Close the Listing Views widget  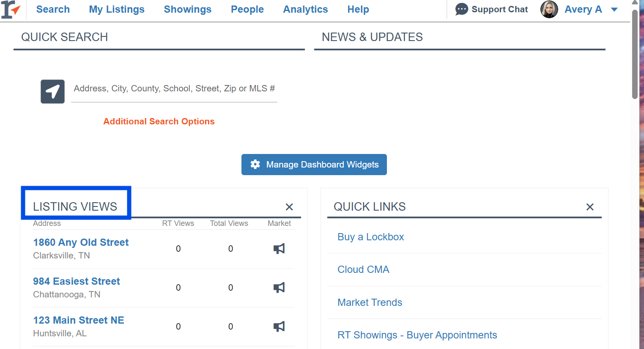[289, 207]
